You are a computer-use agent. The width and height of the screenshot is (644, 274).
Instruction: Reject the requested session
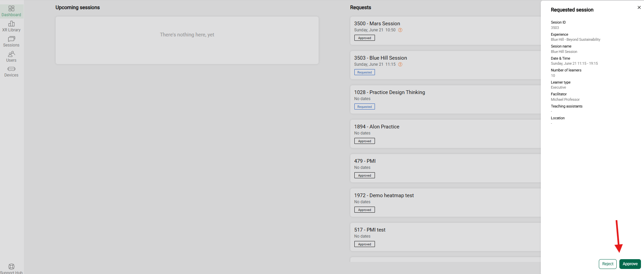coord(608,264)
